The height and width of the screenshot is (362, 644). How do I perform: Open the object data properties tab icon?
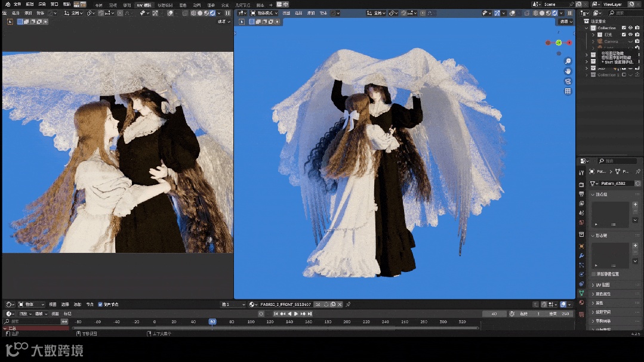pos(581,293)
